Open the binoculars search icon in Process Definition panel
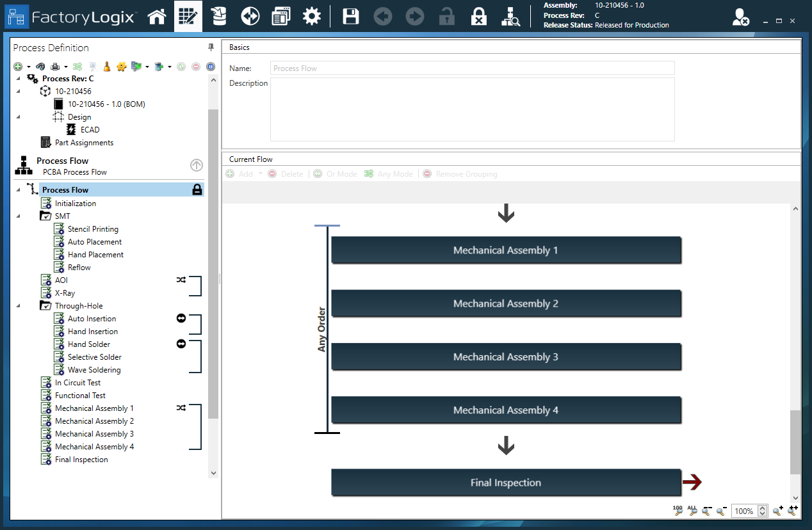 42,66
